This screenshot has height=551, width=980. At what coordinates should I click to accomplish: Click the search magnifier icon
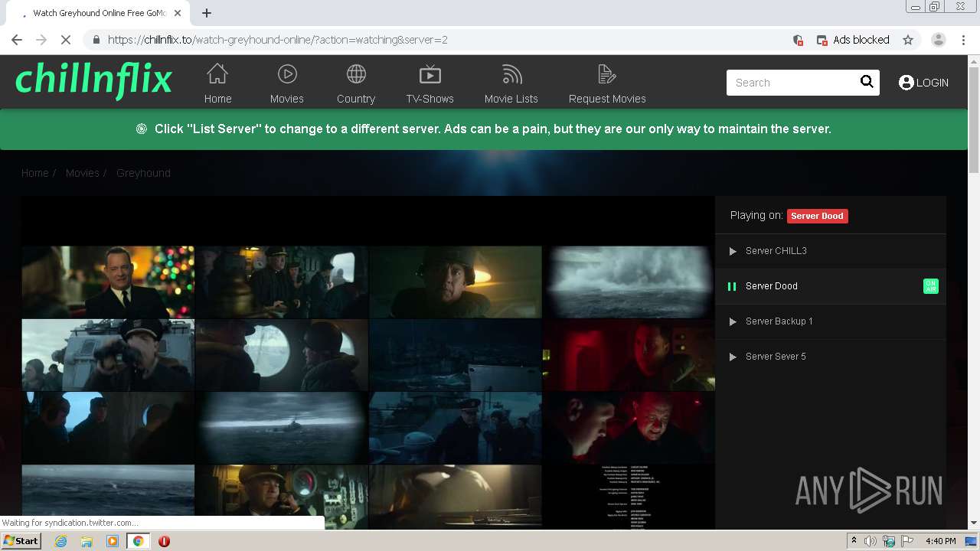[x=867, y=82]
